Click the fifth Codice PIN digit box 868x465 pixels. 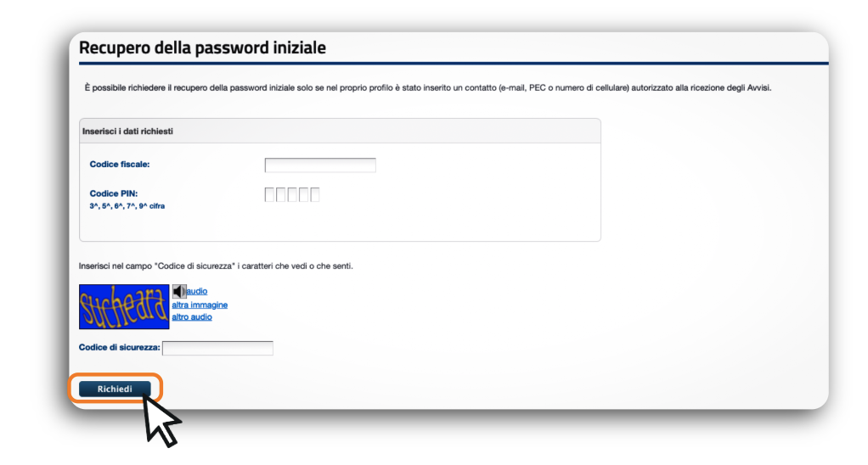(314, 195)
